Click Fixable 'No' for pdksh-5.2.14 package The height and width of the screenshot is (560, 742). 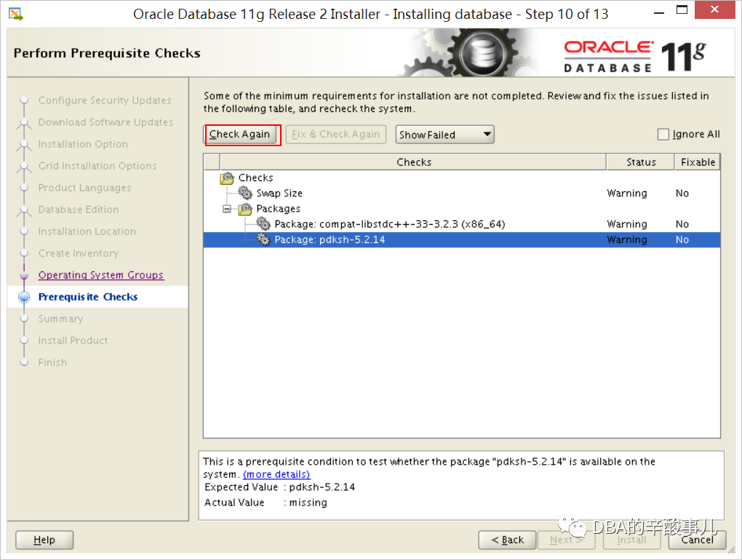coord(682,239)
